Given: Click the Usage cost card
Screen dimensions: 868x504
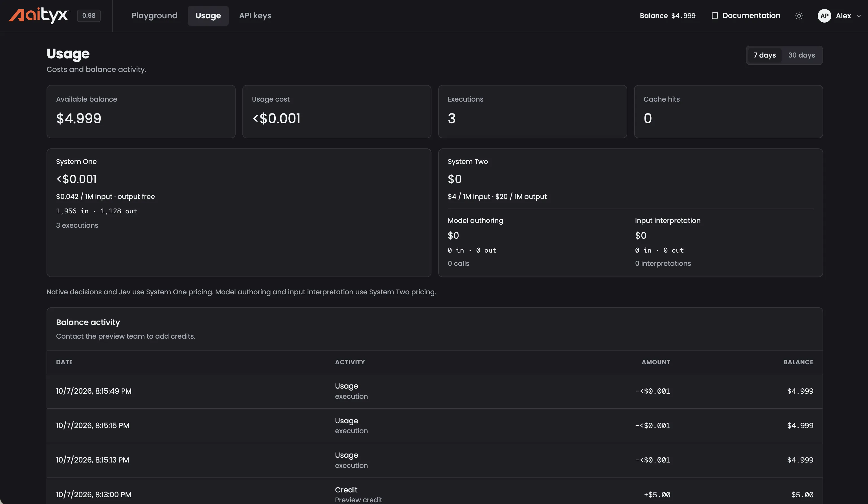Looking at the screenshot, I should tap(337, 112).
